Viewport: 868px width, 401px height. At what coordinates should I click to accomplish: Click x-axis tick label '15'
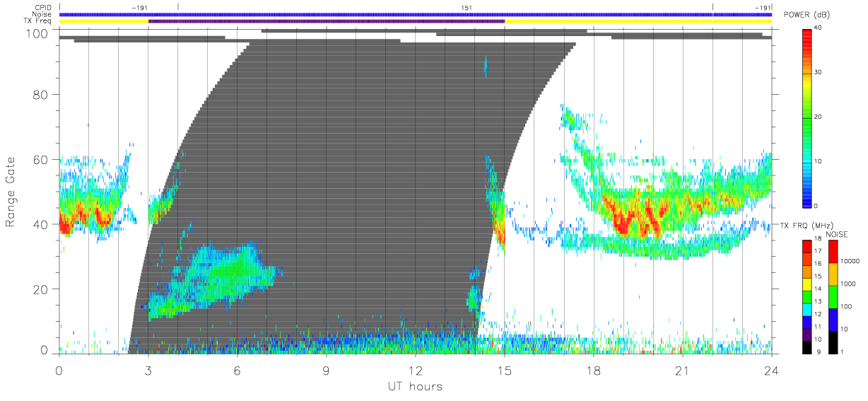click(x=504, y=371)
